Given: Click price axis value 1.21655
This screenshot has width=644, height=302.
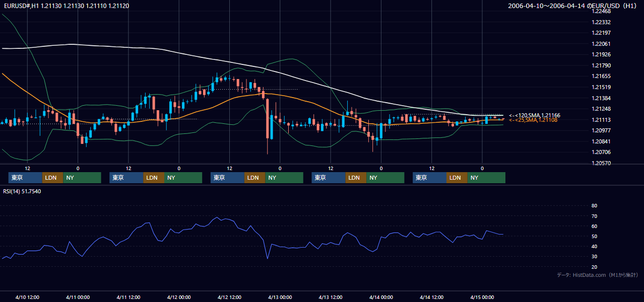Looking at the screenshot, I should tap(600, 76).
